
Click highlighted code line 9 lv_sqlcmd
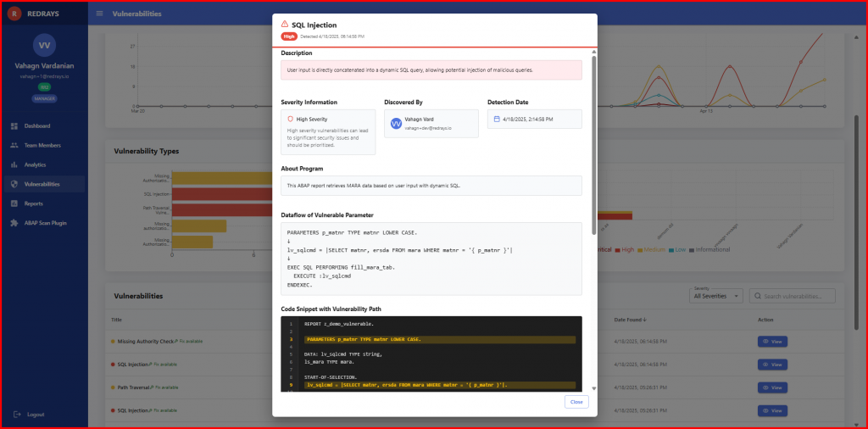coord(440,385)
